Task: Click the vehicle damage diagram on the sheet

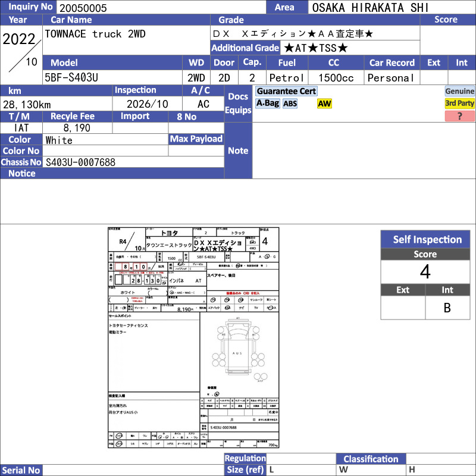Action: coord(239,349)
